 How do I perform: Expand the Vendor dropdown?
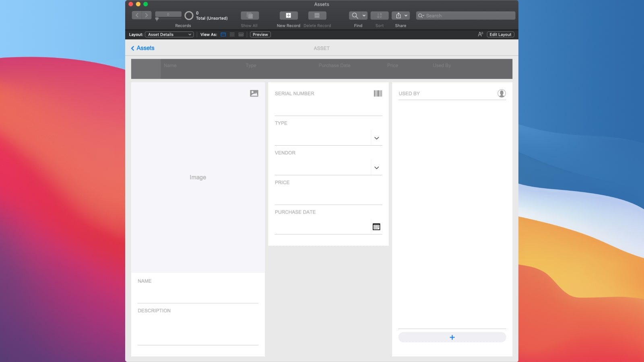(x=376, y=168)
